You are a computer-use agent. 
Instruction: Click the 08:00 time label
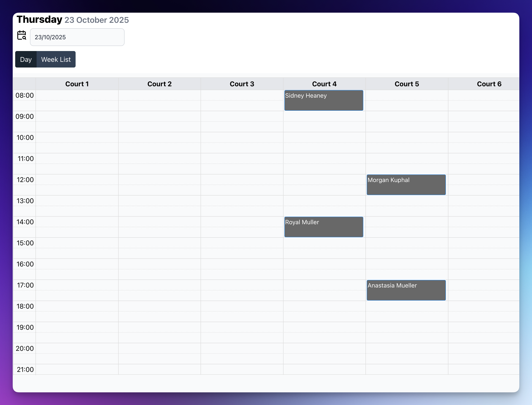(x=24, y=95)
